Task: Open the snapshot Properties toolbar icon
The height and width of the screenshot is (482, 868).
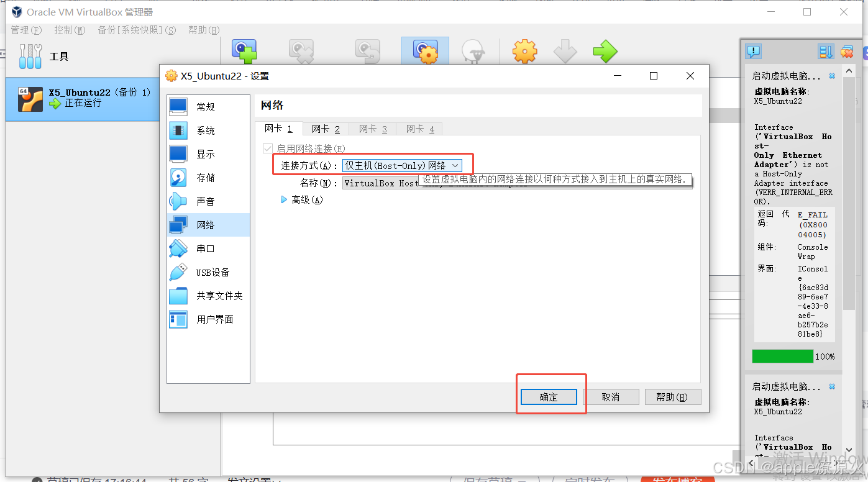Action: pyautogui.click(x=425, y=52)
